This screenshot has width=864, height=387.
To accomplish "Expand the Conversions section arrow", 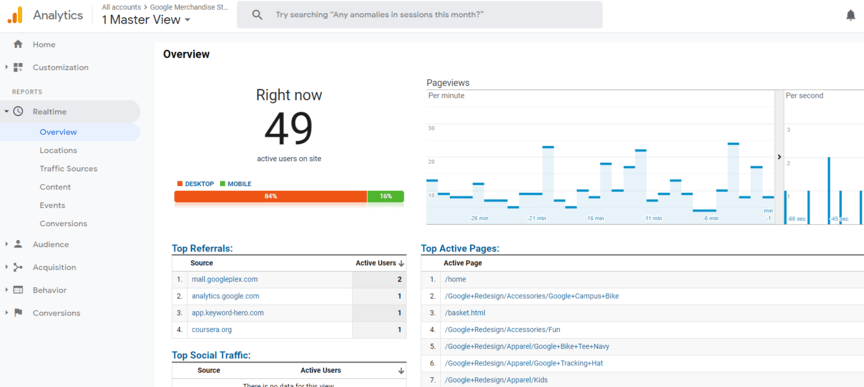I will click(6, 313).
